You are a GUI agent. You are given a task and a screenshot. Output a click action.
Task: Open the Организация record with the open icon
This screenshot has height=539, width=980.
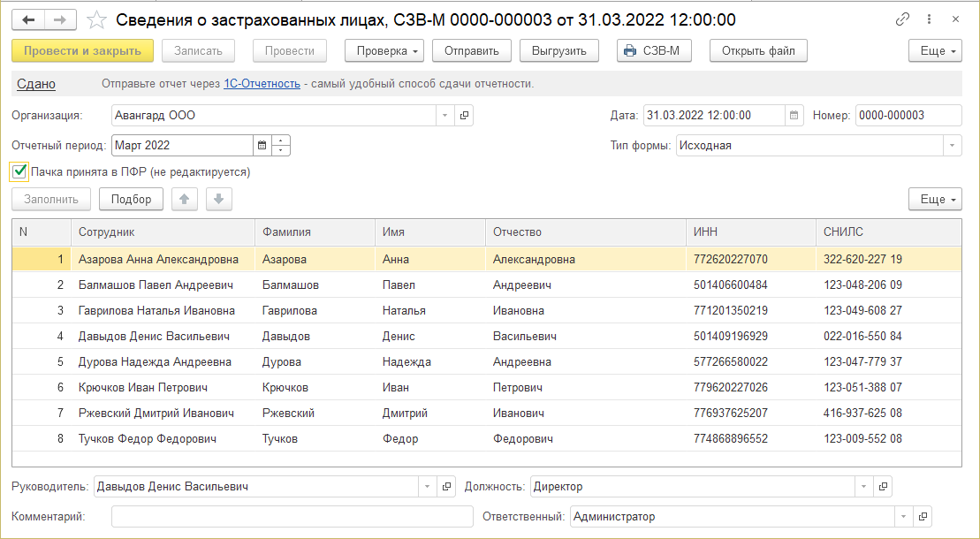[465, 116]
